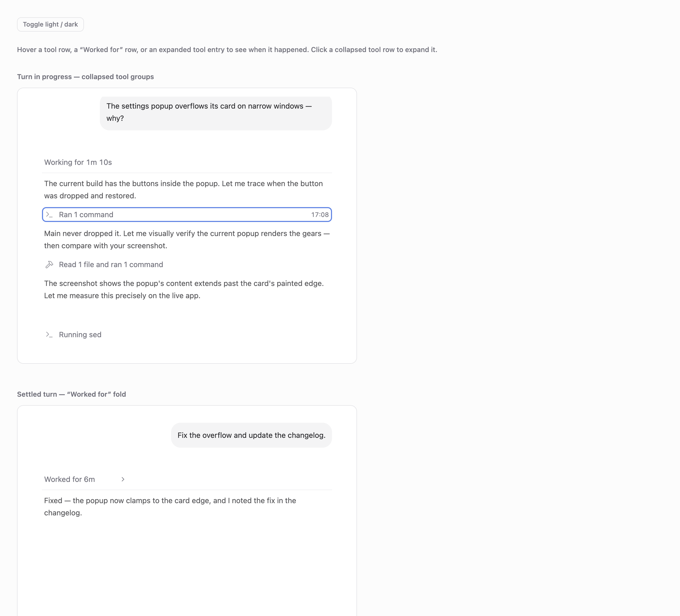Click the current build has the buttons paragraph
Screen dimensions: 680x616
184,190
